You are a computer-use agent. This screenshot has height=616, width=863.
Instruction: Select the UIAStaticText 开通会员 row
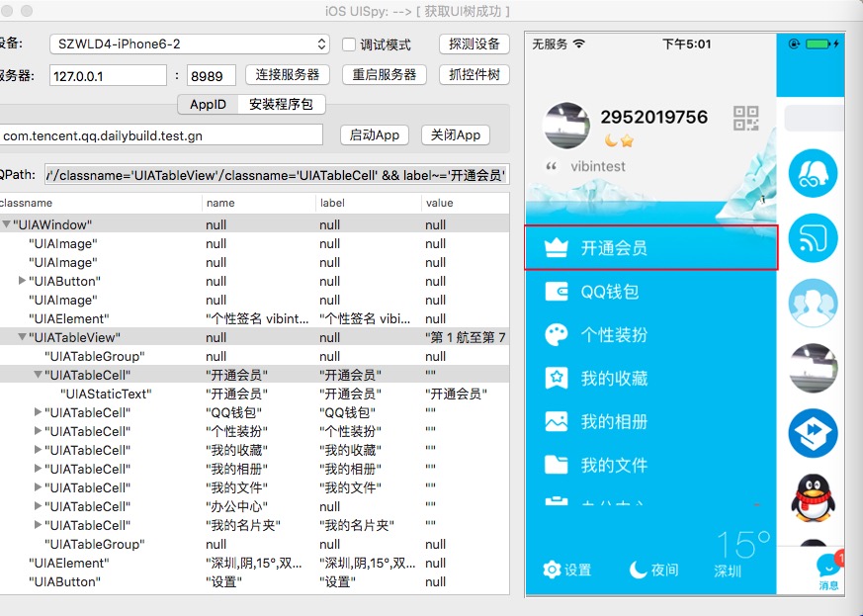pyautogui.click(x=254, y=394)
